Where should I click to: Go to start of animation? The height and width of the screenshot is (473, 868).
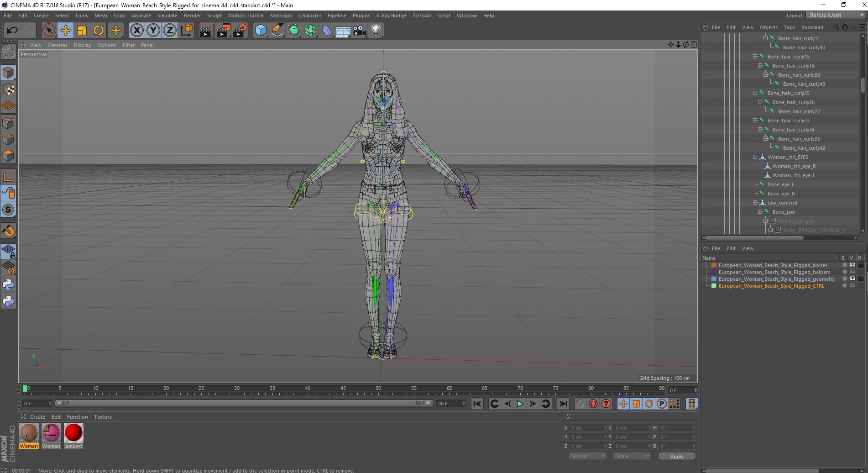(x=477, y=404)
